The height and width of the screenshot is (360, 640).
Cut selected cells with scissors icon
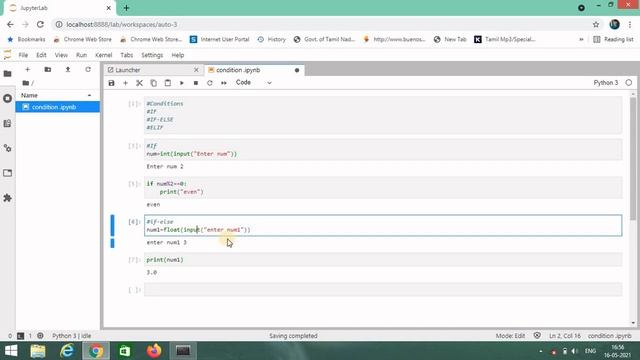(x=139, y=83)
